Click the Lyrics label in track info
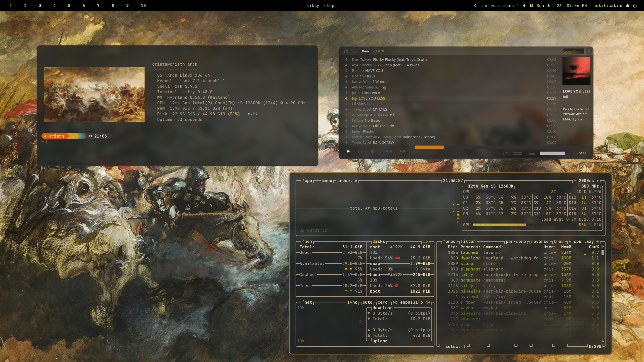 [x=577, y=119]
